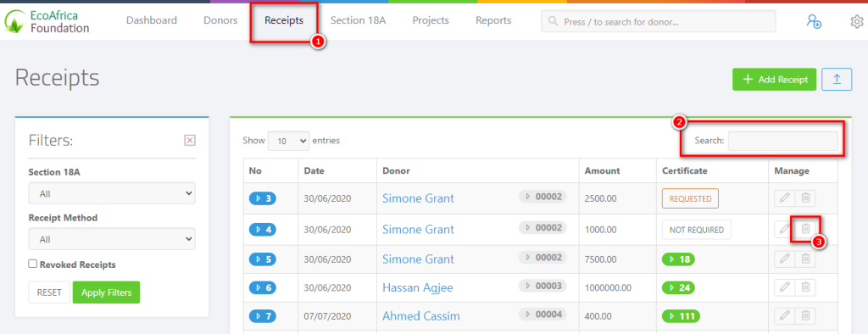This screenshot has height=334, width=868.
Task: Delete receipt 4 with the trash icon
Action: click(805, 229)
